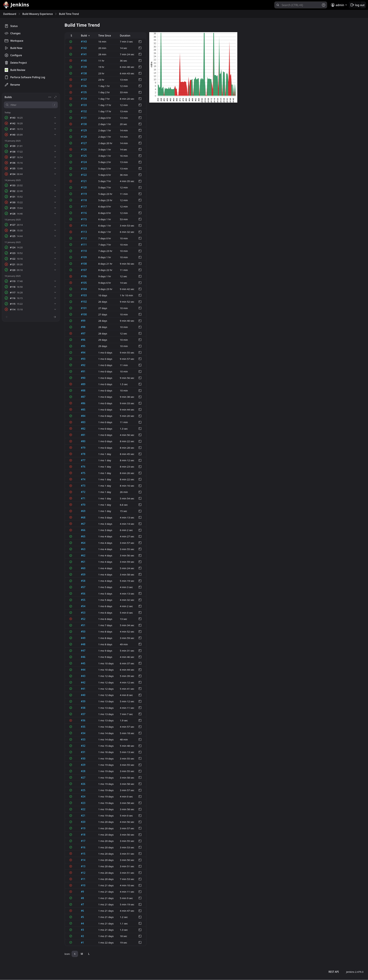Sort table by Time Since column header
The height and width of the screenshot is (980, 368).
pyautogui.click(x=105, y=35)
